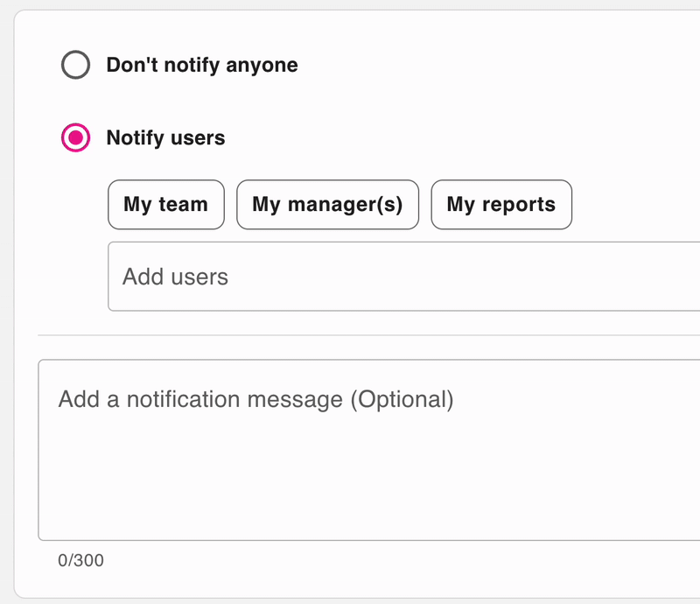Click the "Add users" placeholder text
The height and width of the screenshot is (604, 700).
pyautogui.click(x=175, y=277)
